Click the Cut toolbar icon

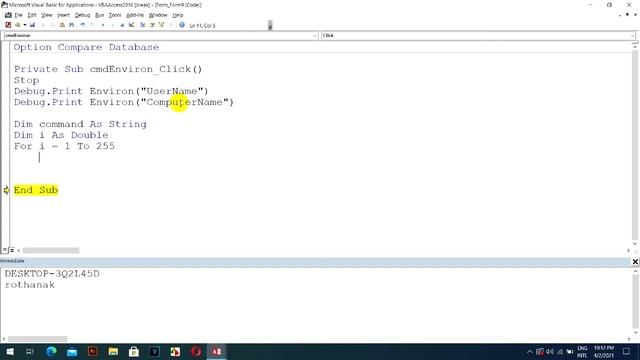pos(43,25)
